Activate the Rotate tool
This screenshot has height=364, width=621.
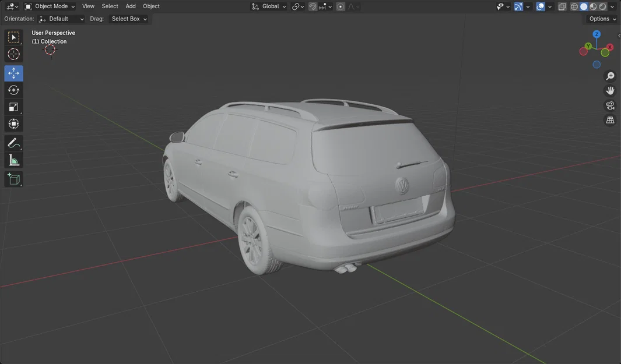[x=13, y=90]
